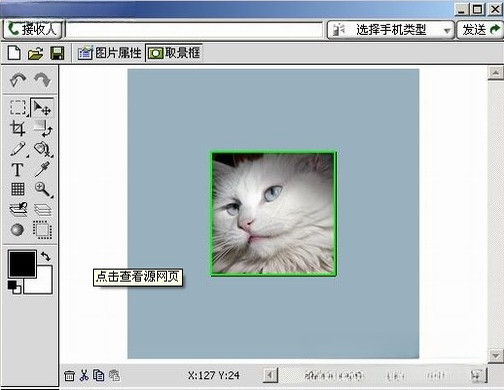
Task: Select the sphere effect tool
Action: point(17,230)
